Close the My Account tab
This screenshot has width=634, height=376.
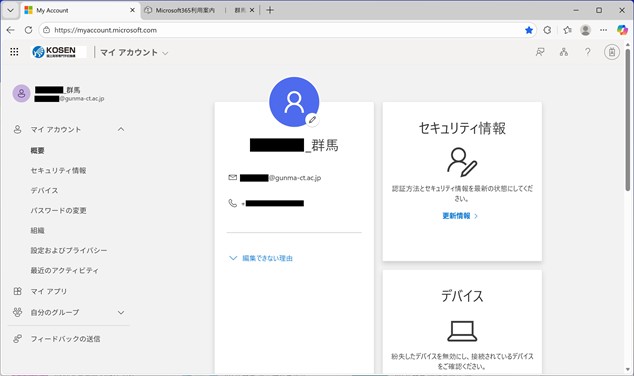132,10
